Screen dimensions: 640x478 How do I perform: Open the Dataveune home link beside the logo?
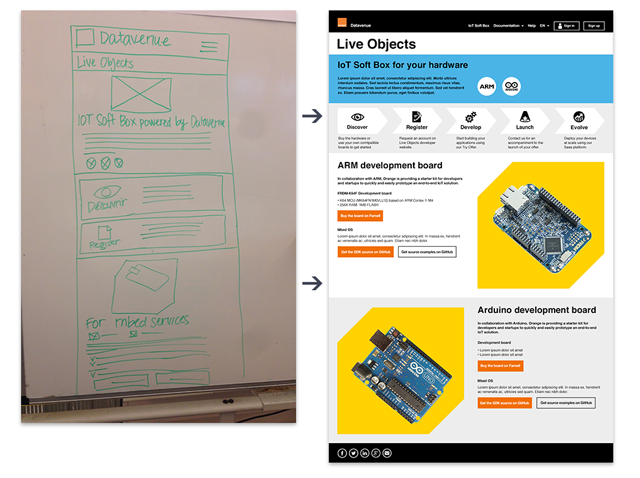pos(360,25)
